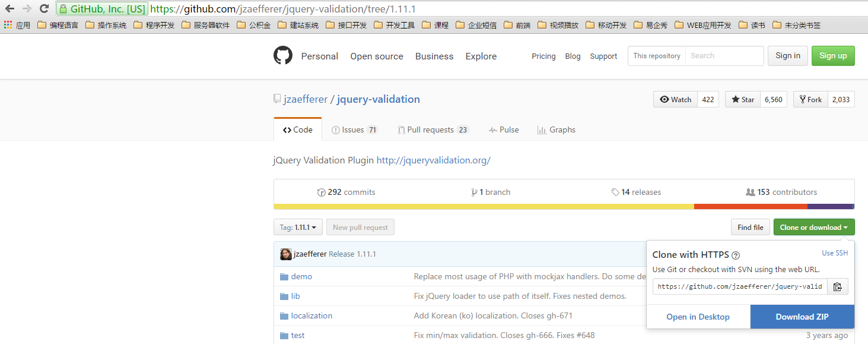This screenshot has height=344, width=868.
Task: Switch clone method via Use SSH
Action: coord(834,253)
